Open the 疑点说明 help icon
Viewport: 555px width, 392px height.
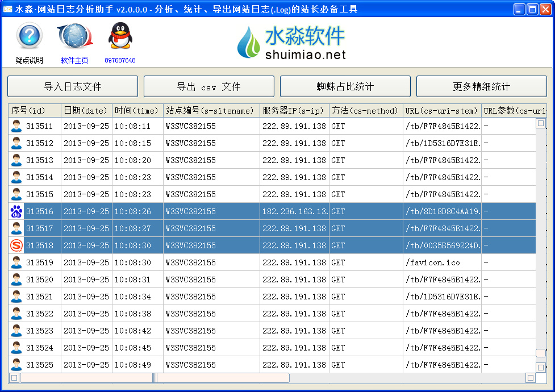(30, 35)
